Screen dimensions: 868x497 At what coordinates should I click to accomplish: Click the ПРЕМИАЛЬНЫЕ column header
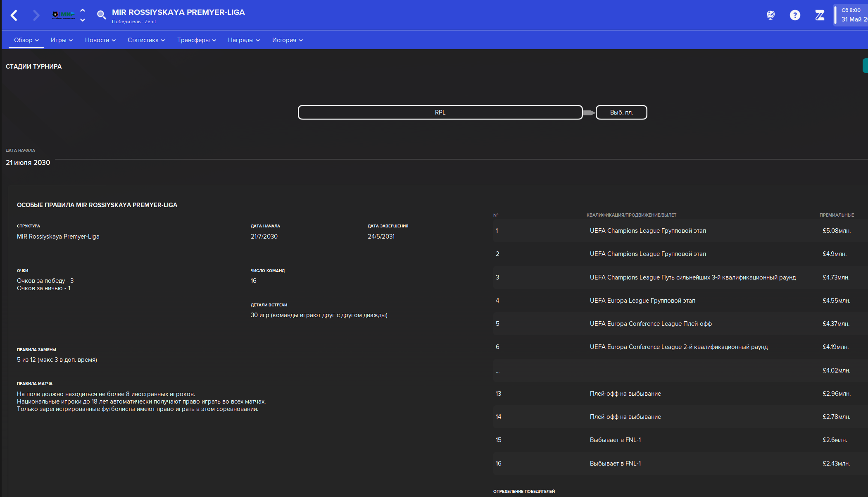[x=837, y=215]
